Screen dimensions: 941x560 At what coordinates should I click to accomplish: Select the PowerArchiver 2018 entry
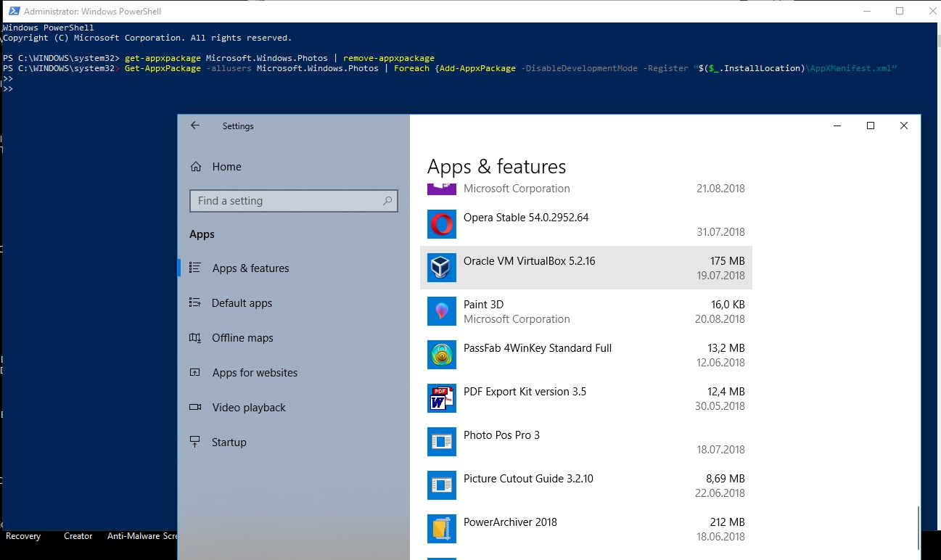(586, 529)
